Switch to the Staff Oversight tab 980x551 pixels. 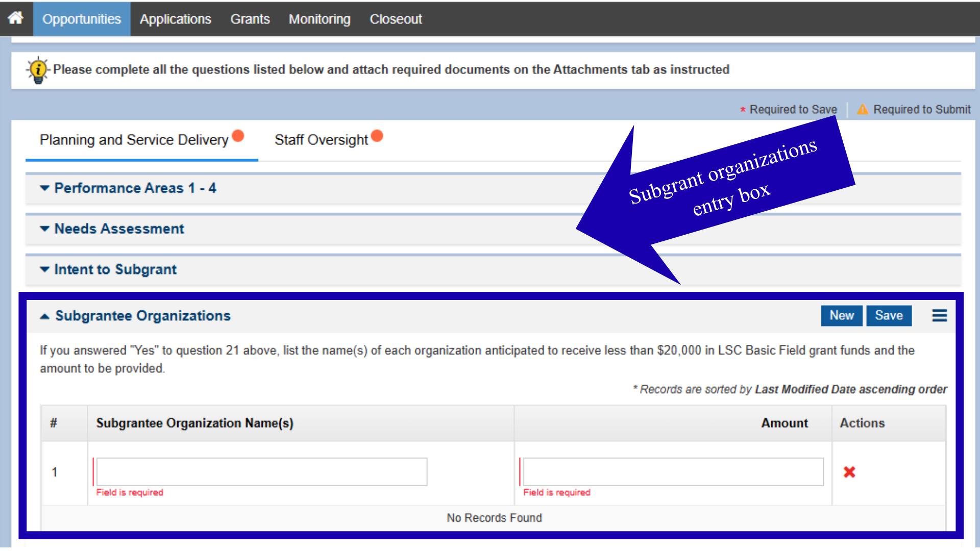click(321, 140)
